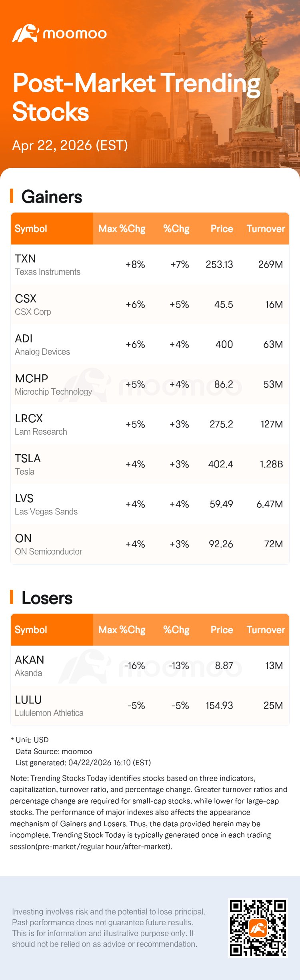Click the Gainers section heading
Viewport: 300px width, 980px height.
coord(52,197)
